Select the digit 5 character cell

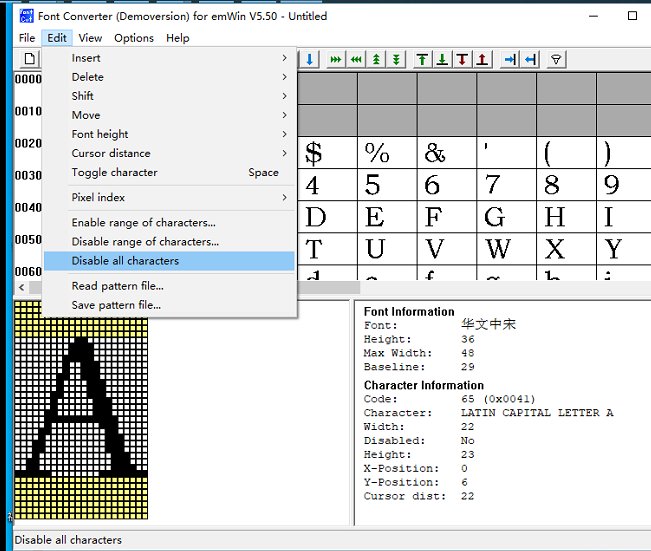387,185
